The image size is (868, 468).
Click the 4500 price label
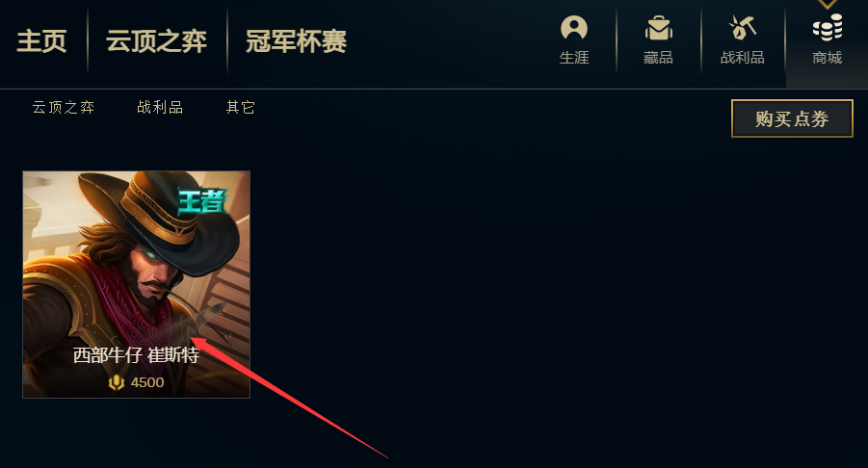147,382
